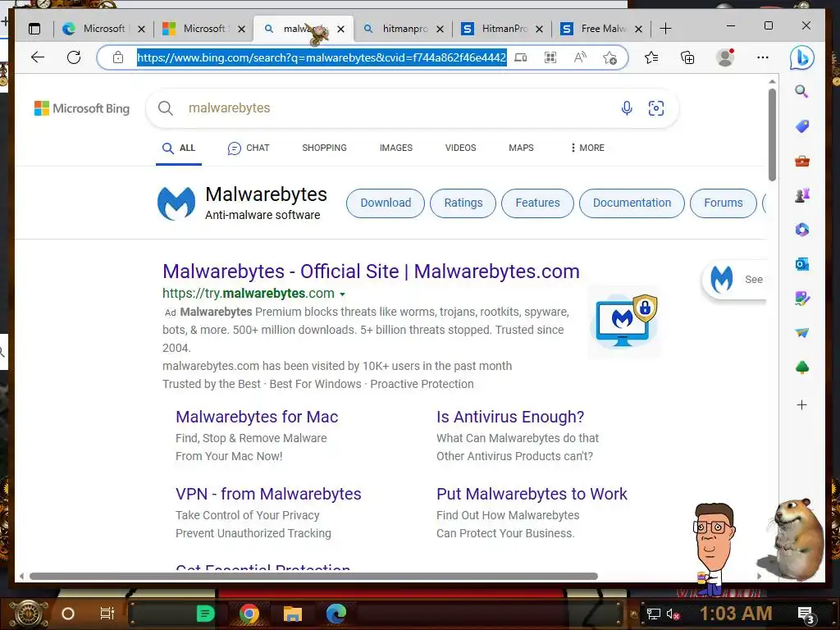This screenshot has height=630, width=840.
Task: Open Collections panel
Action: [x=687, y=57]
